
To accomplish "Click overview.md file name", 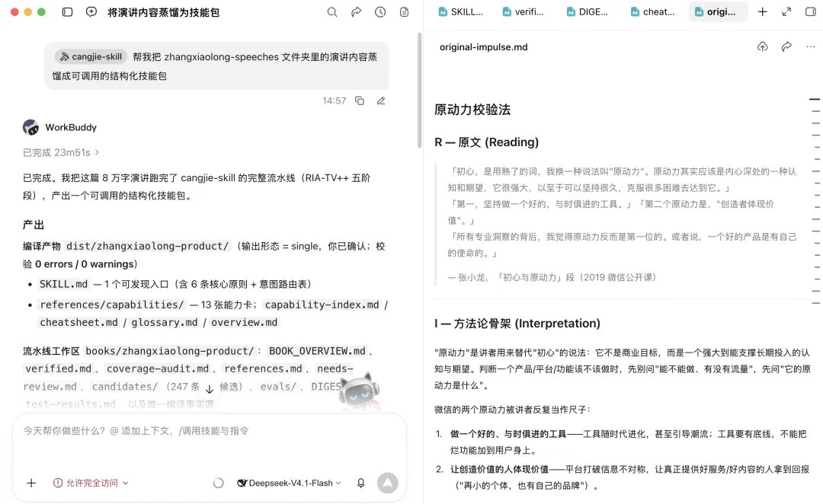I will pos(244,323).
